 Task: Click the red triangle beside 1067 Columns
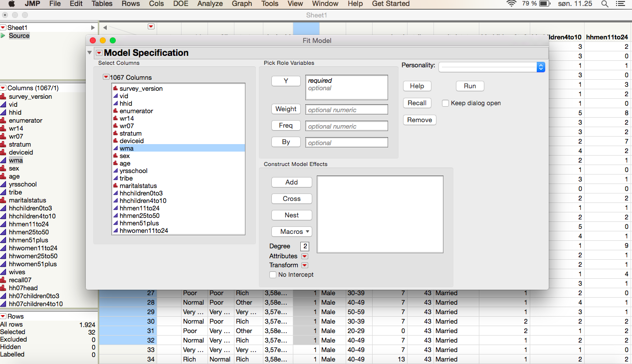pos(106,77)
